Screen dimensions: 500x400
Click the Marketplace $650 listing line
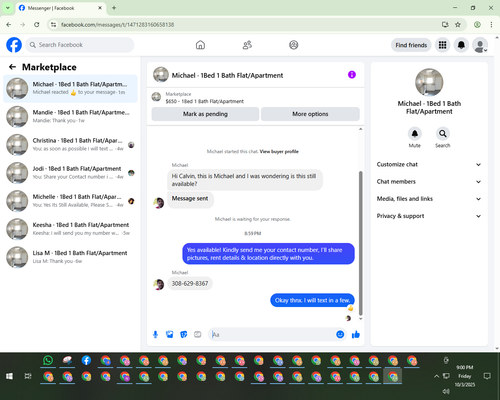coord(205,101)
